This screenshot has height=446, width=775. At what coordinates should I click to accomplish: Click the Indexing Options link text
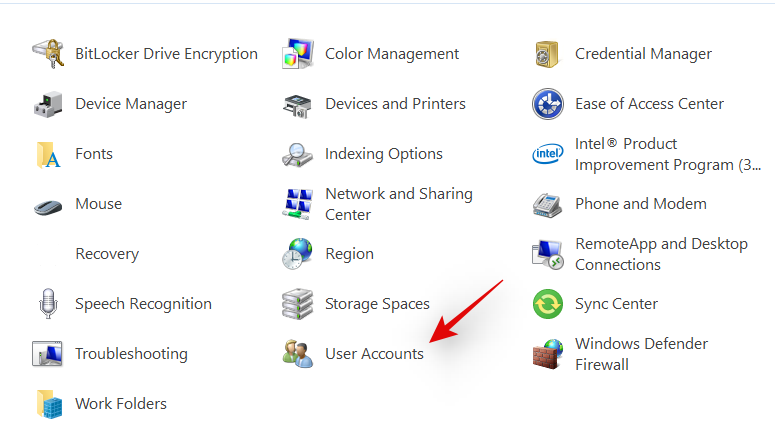click(383, 154)
